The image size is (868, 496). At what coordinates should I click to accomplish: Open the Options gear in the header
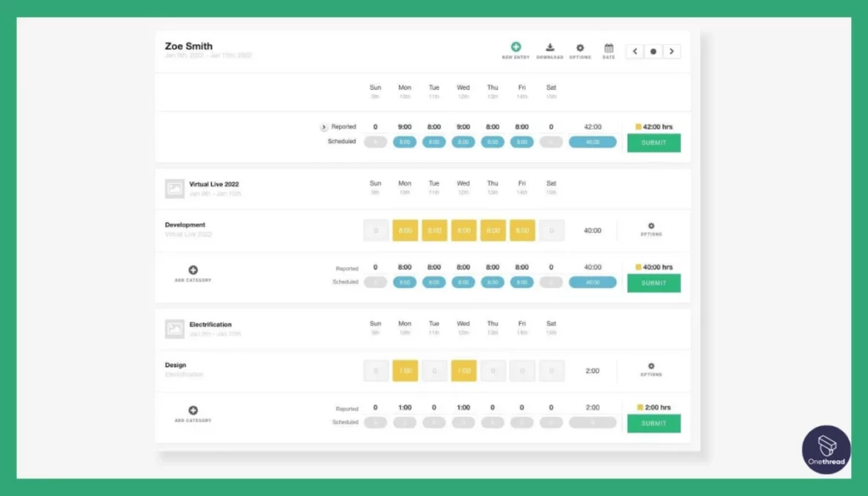click(x=580, y=45)
